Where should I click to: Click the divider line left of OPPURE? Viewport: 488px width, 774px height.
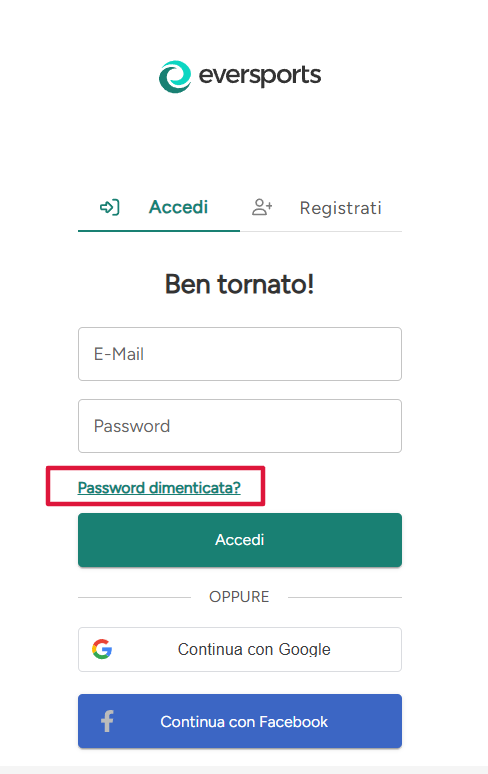[134, 597]
